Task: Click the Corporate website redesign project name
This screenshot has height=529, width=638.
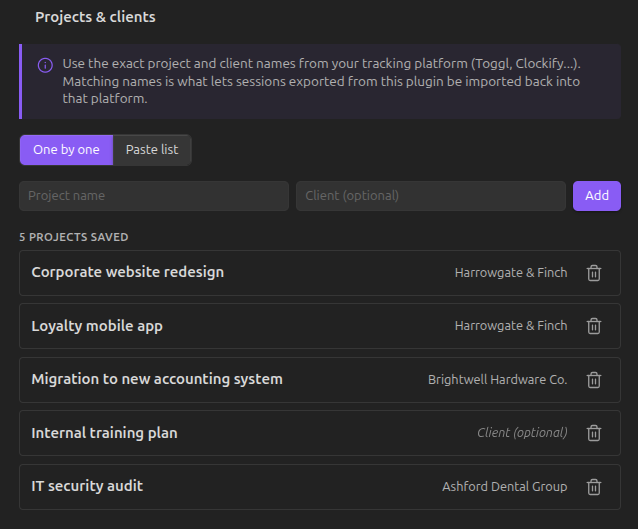Action: pyautogui.click(x=128, y=272)
